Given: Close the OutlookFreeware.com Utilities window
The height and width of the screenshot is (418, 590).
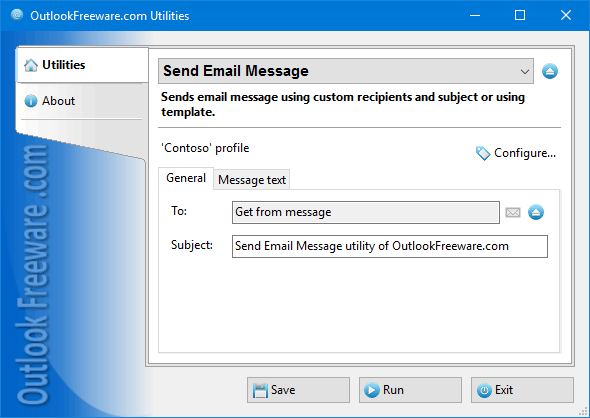Looking at the screenshot, I should point(566,15).
